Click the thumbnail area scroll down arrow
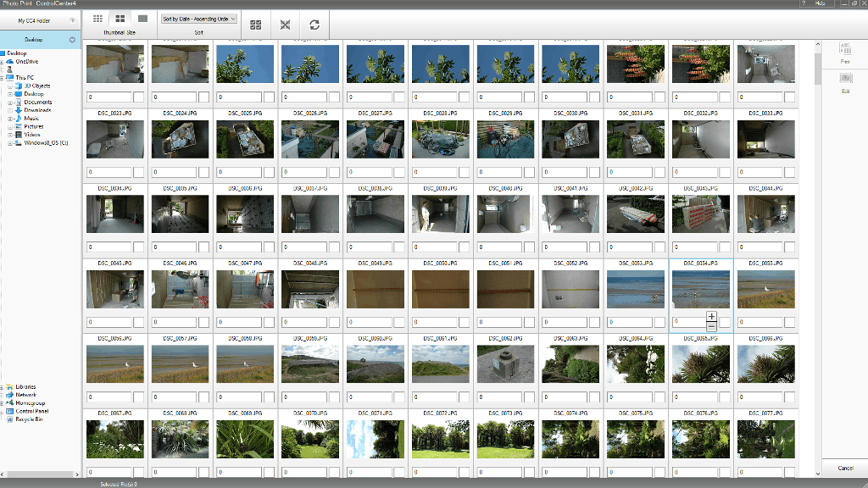Image resolution: width=868 pixels, height=488 pixels. click(x=818, y=474)
